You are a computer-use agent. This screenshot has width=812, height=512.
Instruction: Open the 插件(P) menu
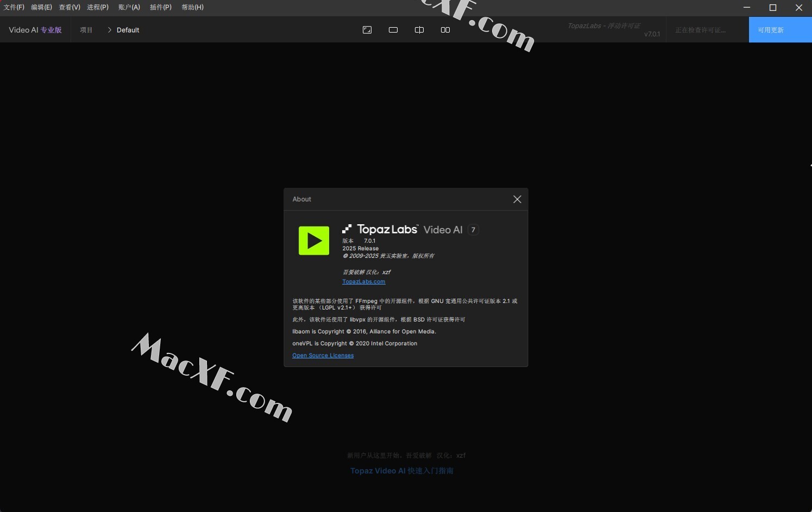[161, 7]
